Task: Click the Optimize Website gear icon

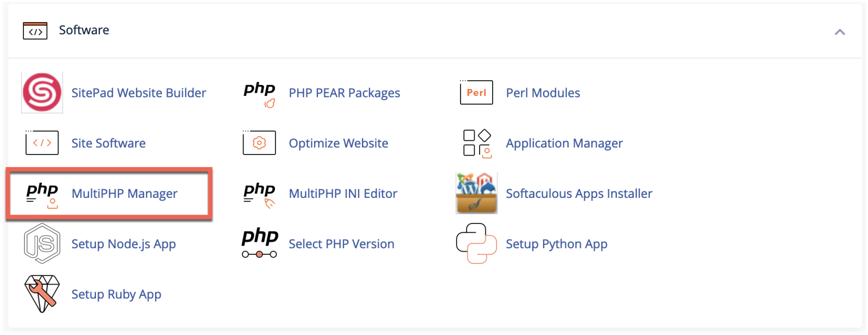Action: 259,143
